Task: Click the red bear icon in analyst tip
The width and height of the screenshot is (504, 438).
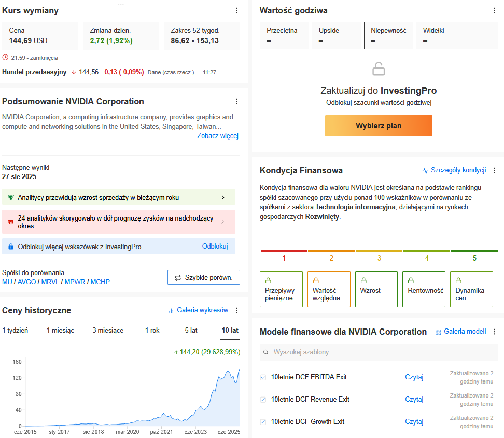Action: (x=10, y=222)
